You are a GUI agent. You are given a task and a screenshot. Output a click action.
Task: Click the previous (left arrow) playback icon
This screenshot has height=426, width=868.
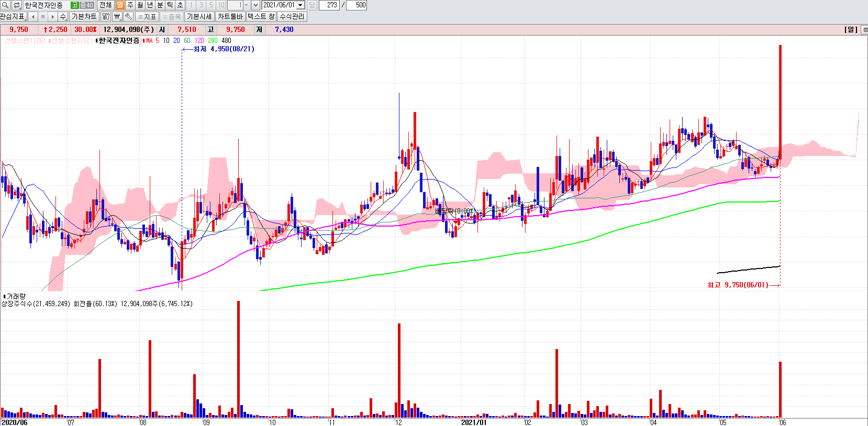pos(33,17)
